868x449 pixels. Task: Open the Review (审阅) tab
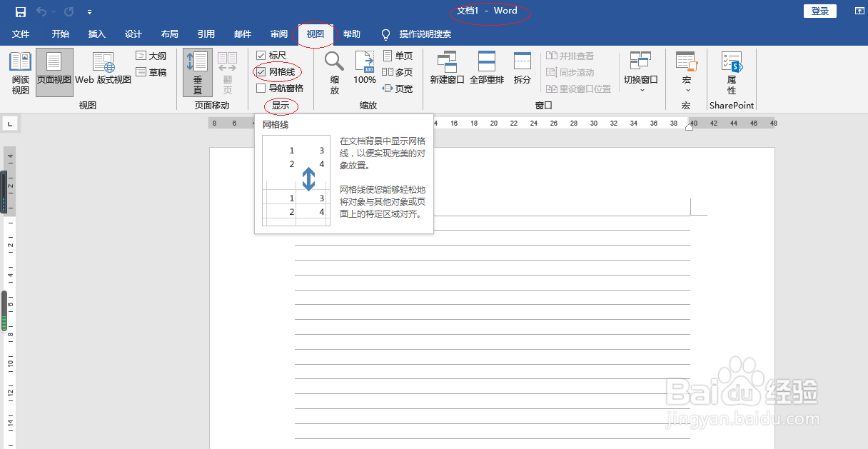[279, 34]
